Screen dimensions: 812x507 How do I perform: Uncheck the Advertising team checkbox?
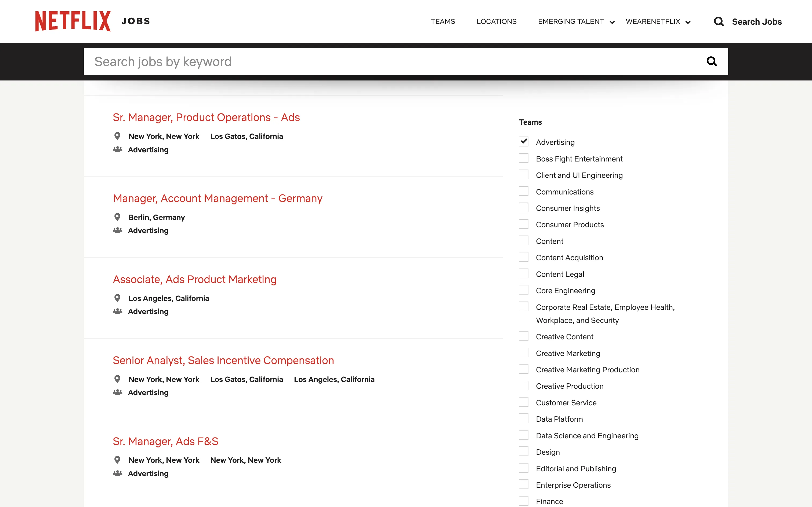[523, 142]
